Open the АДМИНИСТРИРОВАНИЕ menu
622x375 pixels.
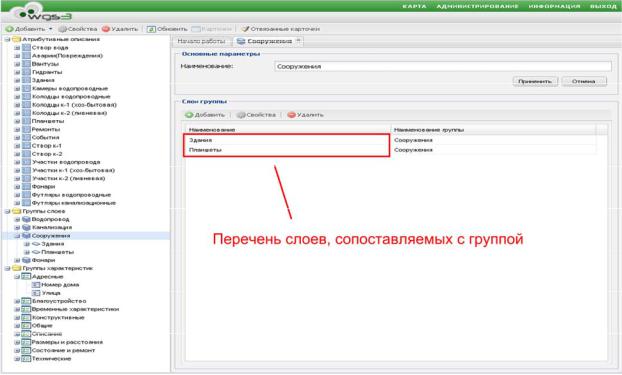(x=478, y=6)
